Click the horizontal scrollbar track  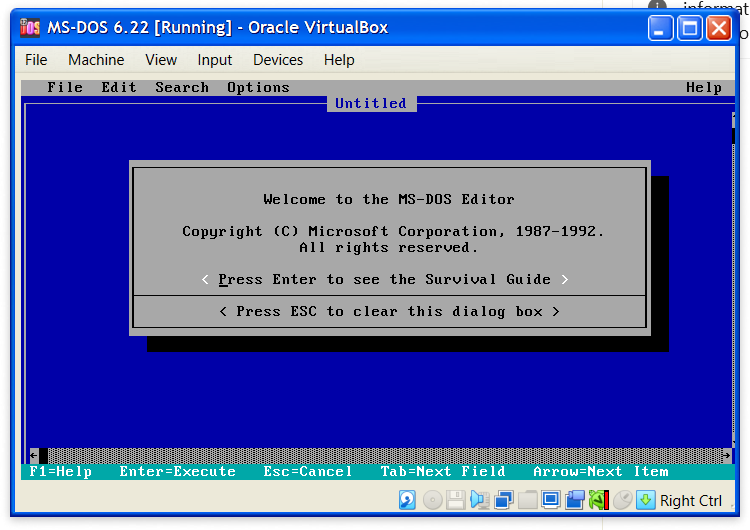point(385,455)
